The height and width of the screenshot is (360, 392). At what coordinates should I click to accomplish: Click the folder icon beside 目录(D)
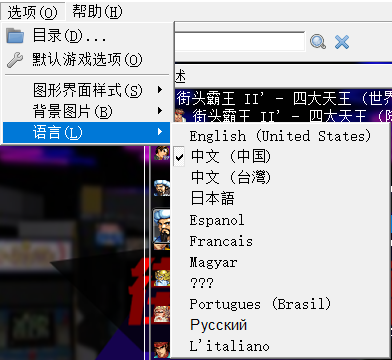point(15,36)
